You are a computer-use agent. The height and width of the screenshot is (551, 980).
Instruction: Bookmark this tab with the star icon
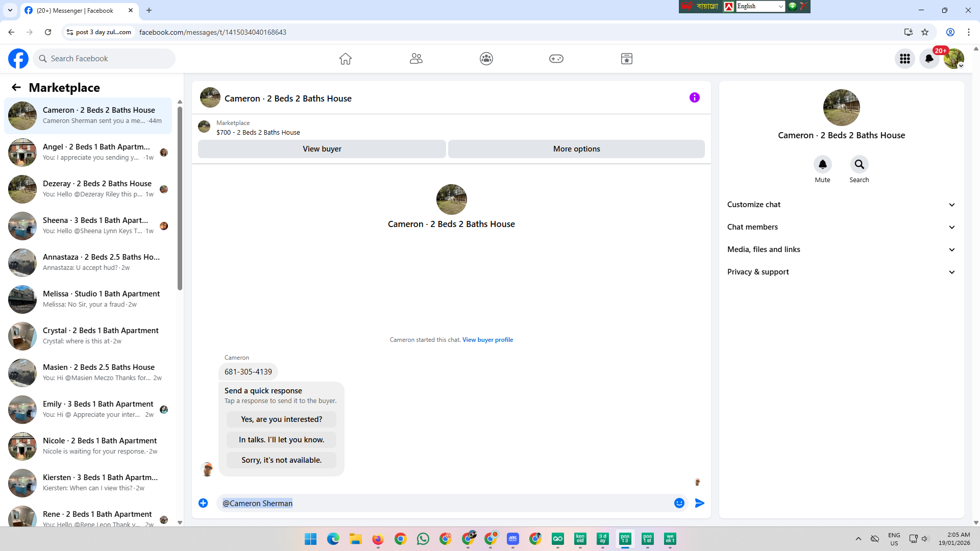click(925, 32)
